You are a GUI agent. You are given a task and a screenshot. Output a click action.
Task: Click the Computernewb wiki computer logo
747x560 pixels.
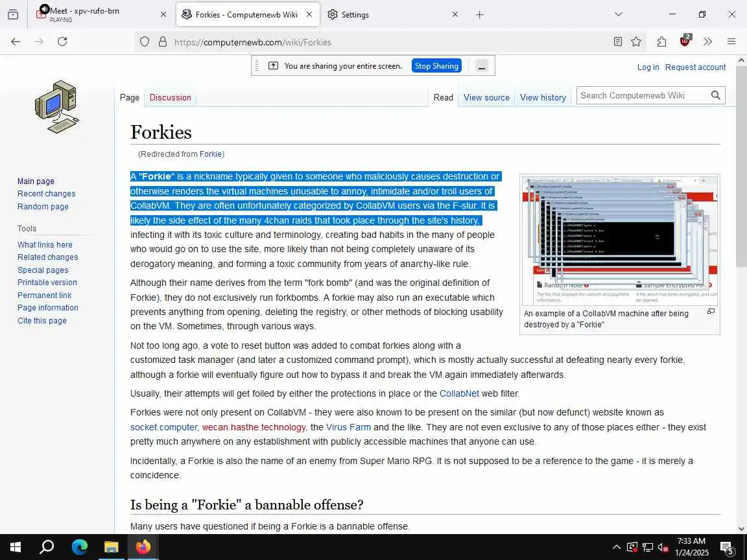[56, 107]
